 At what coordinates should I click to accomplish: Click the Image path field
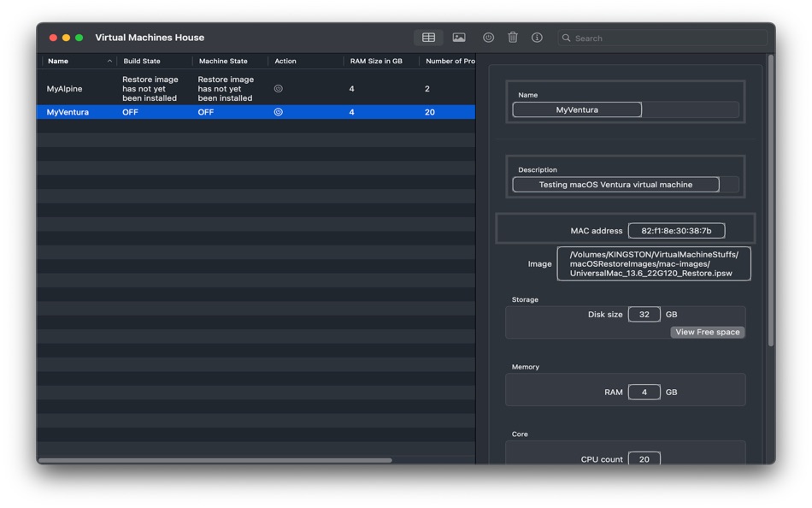point(654,264)
